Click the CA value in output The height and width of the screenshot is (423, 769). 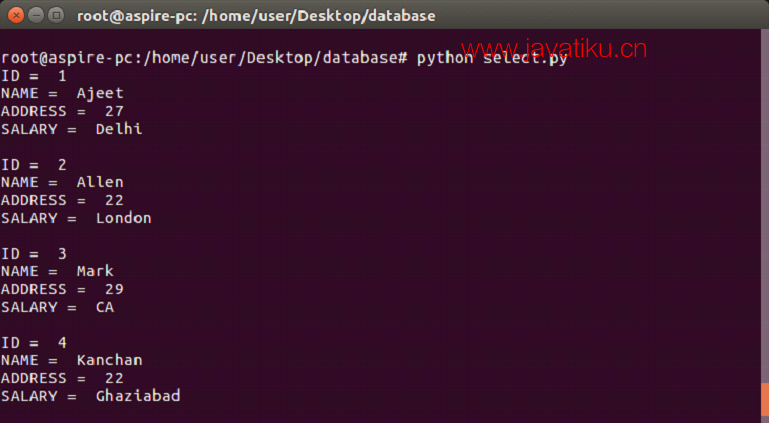click(105, 307)
